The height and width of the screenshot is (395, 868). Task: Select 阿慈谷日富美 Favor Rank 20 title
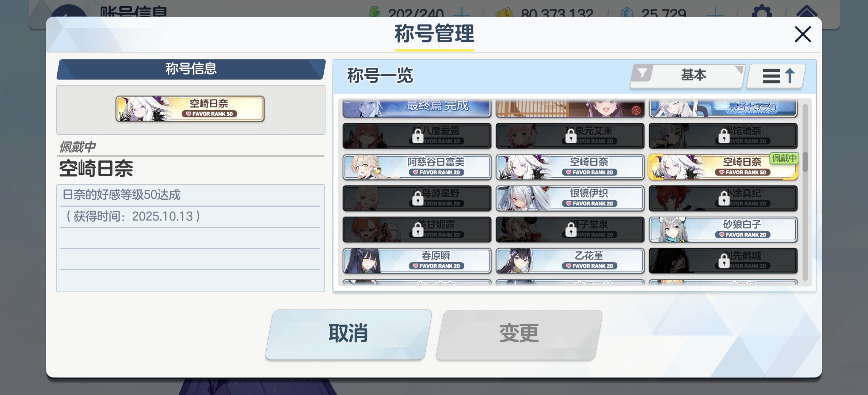[417, 167]
